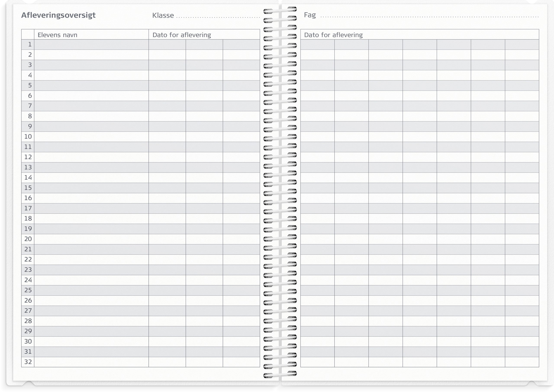This screenshot has width=554, height=392.
Task: Click the Fag label
Action: click(x=310, y=15)
